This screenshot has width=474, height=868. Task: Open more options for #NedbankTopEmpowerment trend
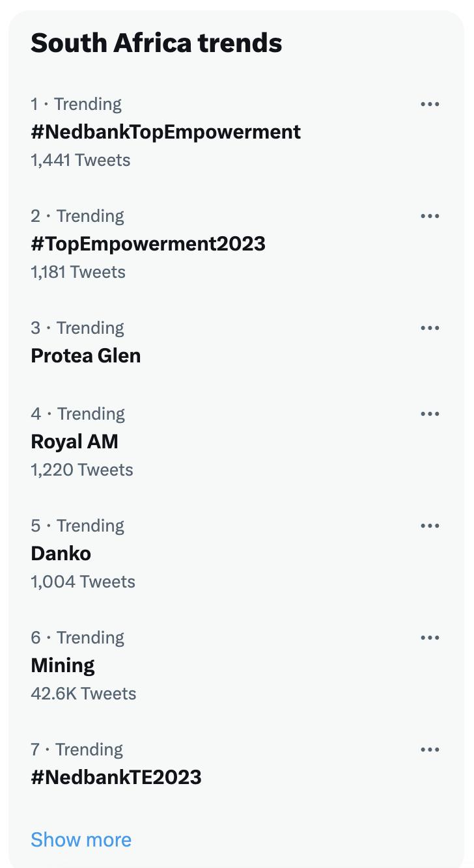[430, 104]
